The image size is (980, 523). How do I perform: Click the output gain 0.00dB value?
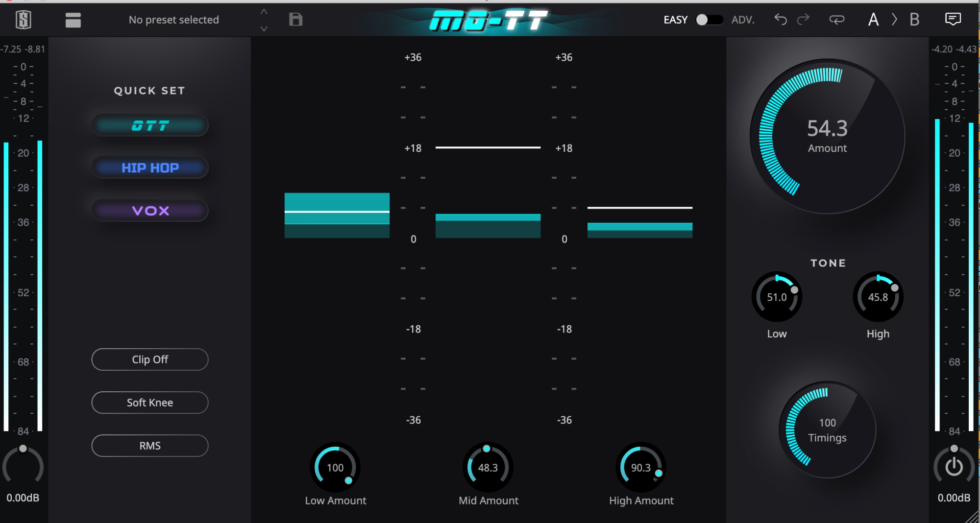[x=954, y=498]
